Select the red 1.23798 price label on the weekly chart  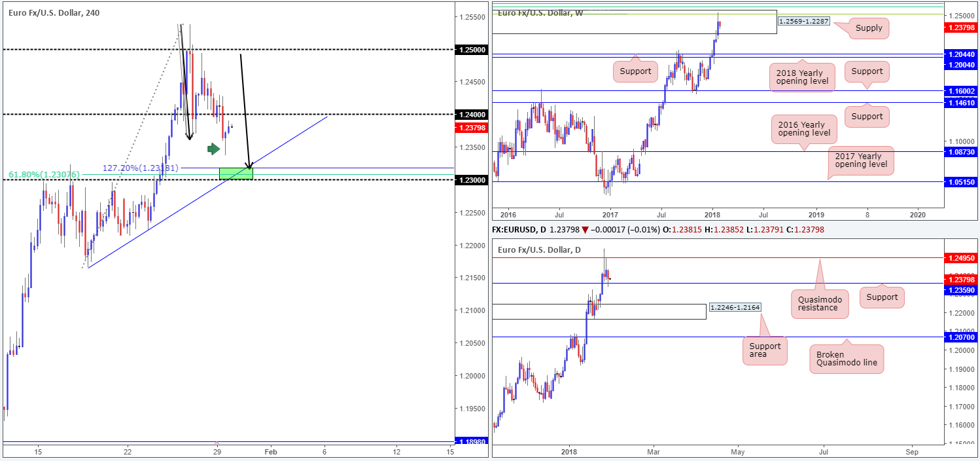pyautogui.click(x=960, y=28)
